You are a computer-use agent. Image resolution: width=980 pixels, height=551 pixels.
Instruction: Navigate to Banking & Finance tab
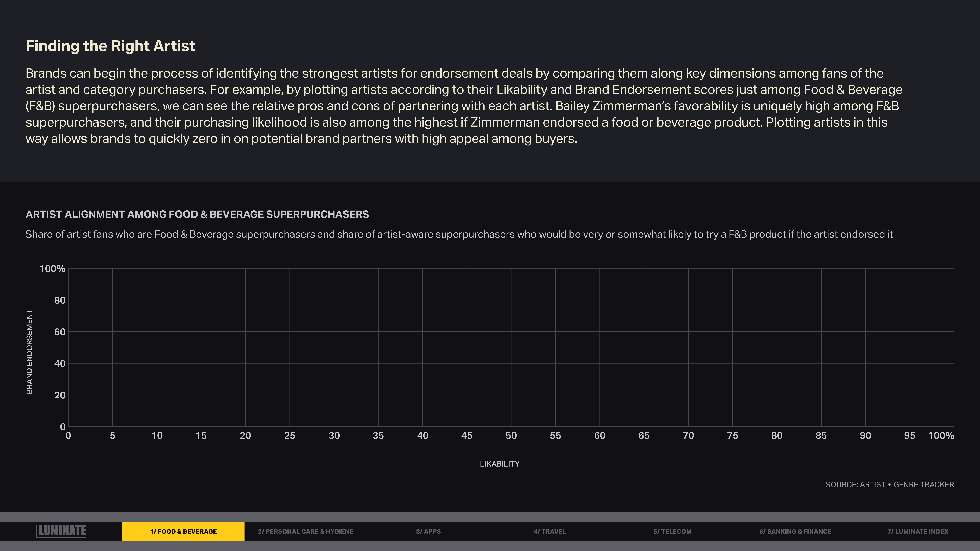pos(795,531)
